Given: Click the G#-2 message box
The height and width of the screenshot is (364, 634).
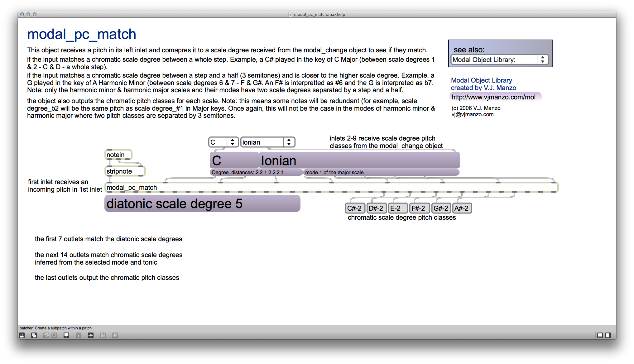Looking at the screenshot, I should [441, 208].
